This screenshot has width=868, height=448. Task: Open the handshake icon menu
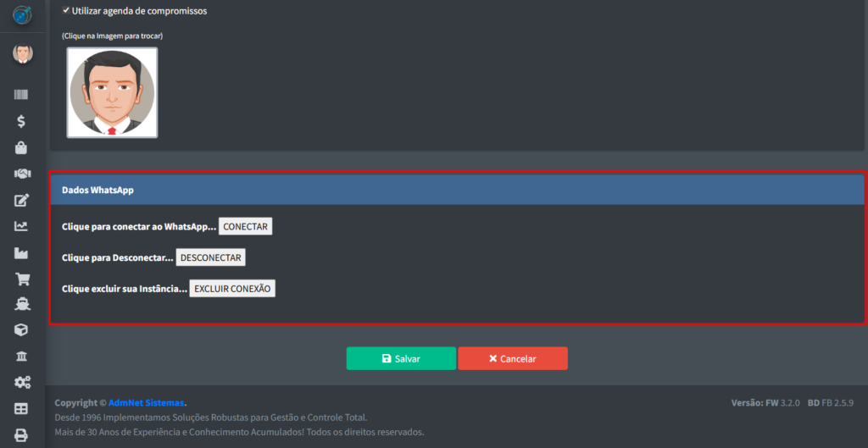pos(22,174)
